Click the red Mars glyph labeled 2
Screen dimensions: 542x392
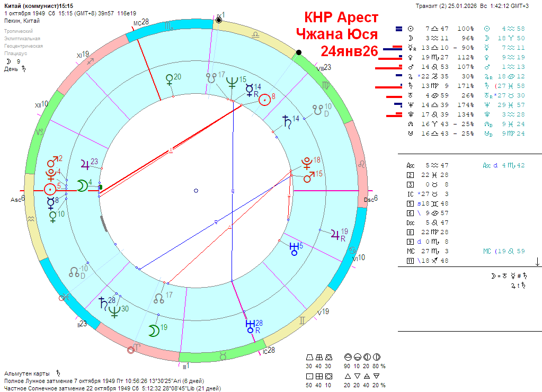(52, 162)
